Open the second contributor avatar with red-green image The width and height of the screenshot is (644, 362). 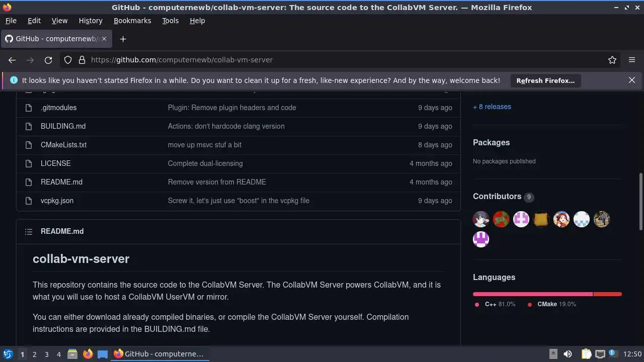point(501,219)
